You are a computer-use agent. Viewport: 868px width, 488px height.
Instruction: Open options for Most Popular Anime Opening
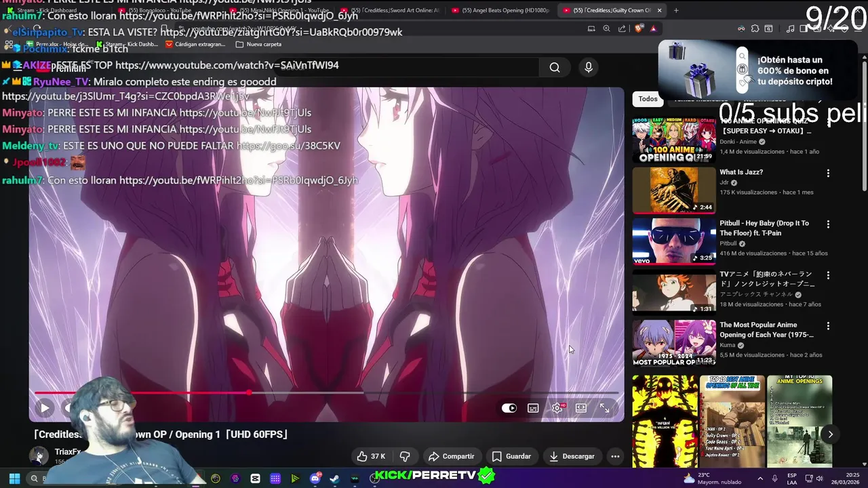pyautogui.click(x=828, y=326)
